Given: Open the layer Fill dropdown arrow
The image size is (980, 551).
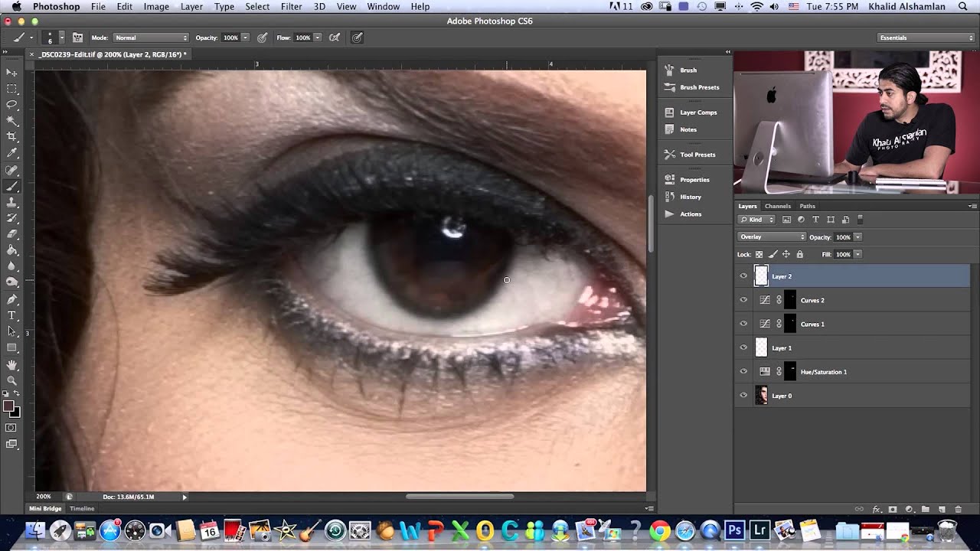Looking at the screenshot, I should click(x=857, y=254).
